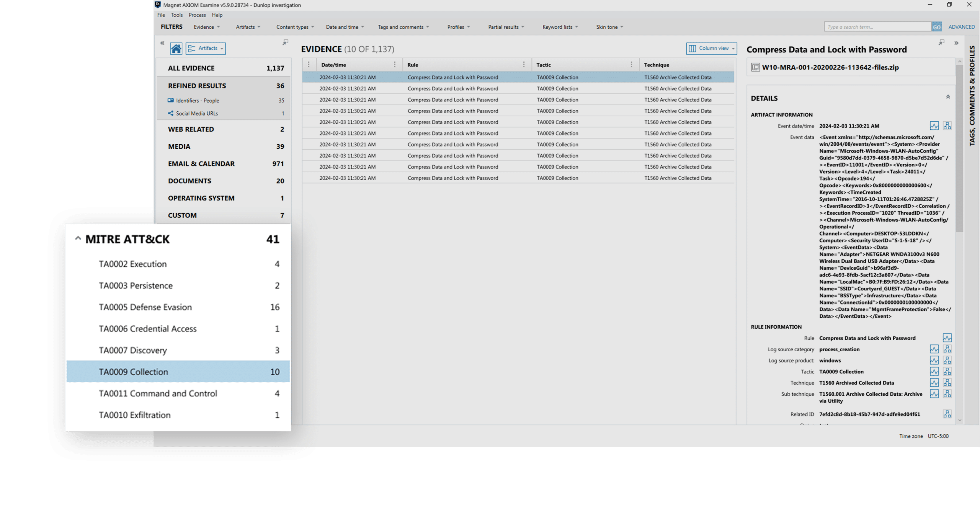The height and width of the screenshot is (530, 980).
Task: Click the search term input field
Action: click(x=877, y=27)
